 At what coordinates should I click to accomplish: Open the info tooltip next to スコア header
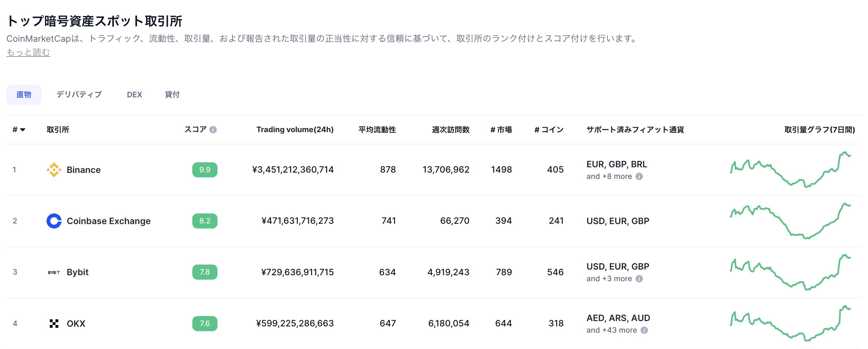[x=213, y=129]
